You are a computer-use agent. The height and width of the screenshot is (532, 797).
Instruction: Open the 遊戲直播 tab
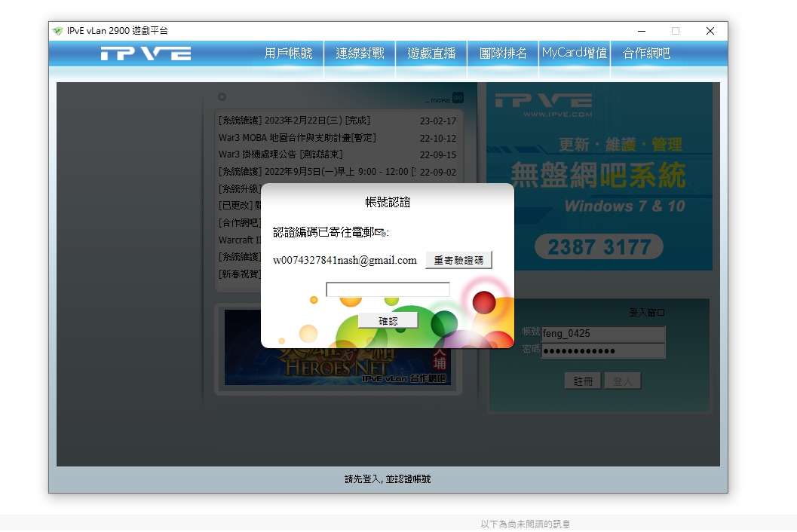[x=431, y=54]
